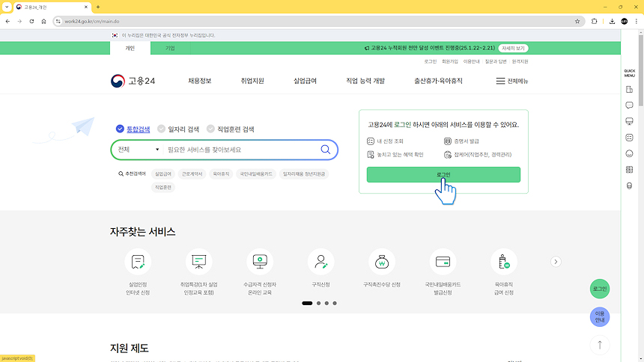This screenshot has height=362, width=644.
Task: Click the scroll-to-top arrow button
Action: point(600,346)
